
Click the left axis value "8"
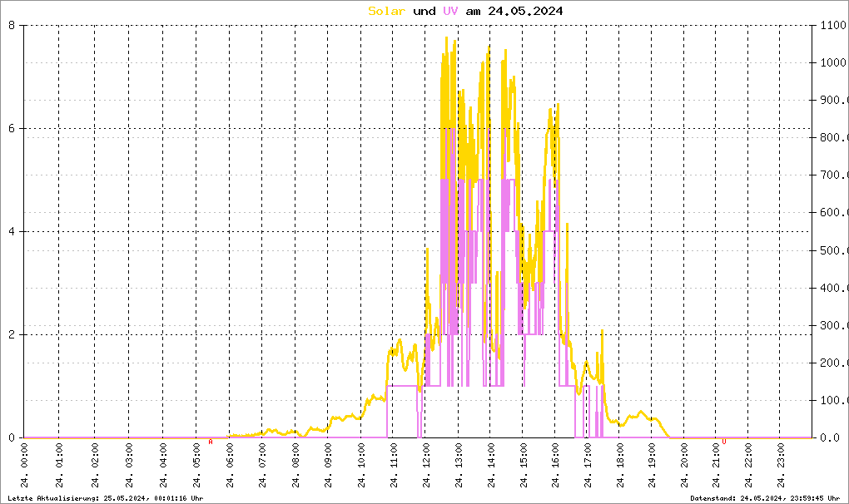coord(12,25)
